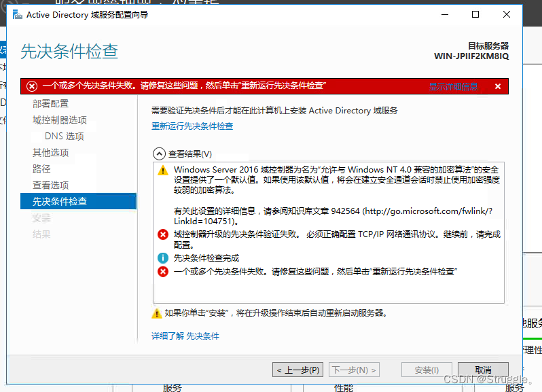Click the error icon in the red banner
The width and height of the screenshot is (542, 392).
coord(32,86)
